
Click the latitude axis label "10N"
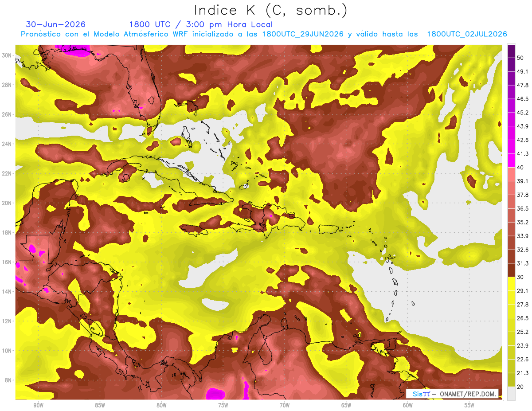point(8,351)
